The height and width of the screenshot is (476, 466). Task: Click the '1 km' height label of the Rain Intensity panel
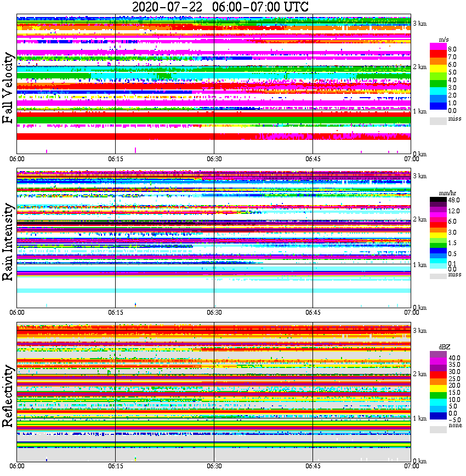click(420, 265)
